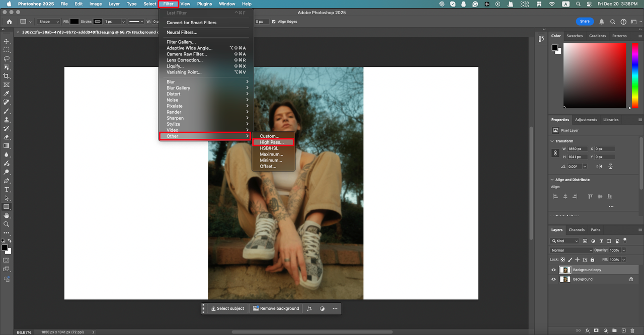Open the notifications bell icon
644x335 pixels.
pyautogui.click(x=602, y=22)
